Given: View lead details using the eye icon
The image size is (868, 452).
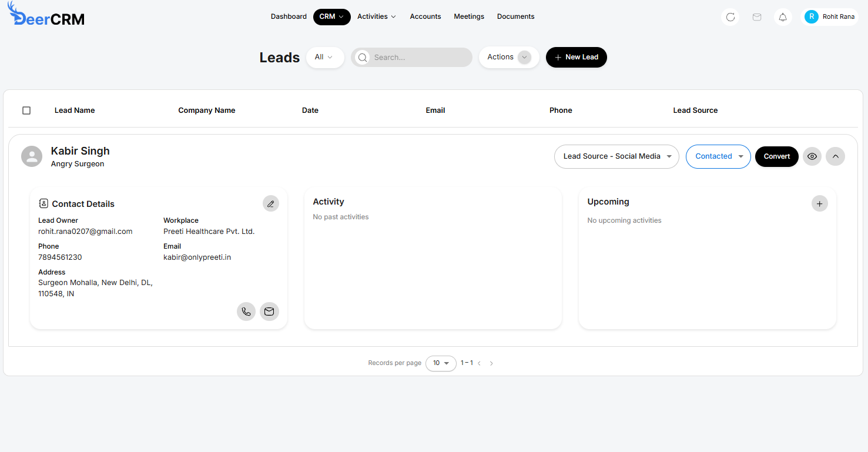Looking at the screenshot, I should [812, 156].
